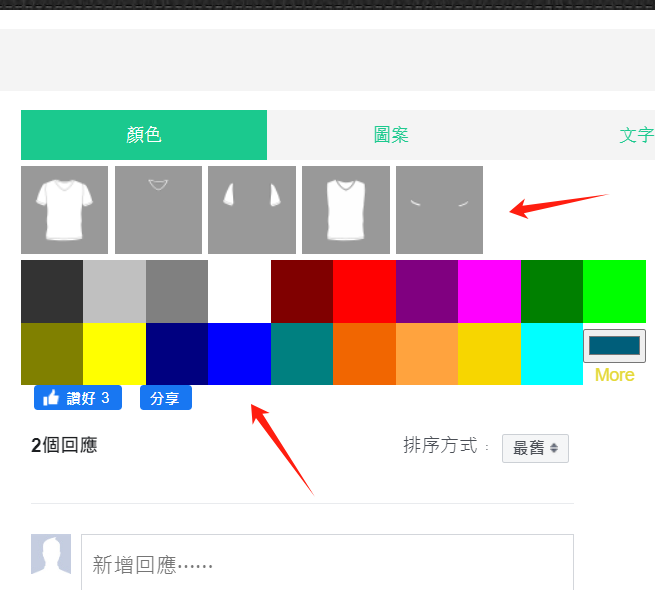Open the custom color picker above More
655x590 pixels.
pyautogui.click(x=614, y=346)
